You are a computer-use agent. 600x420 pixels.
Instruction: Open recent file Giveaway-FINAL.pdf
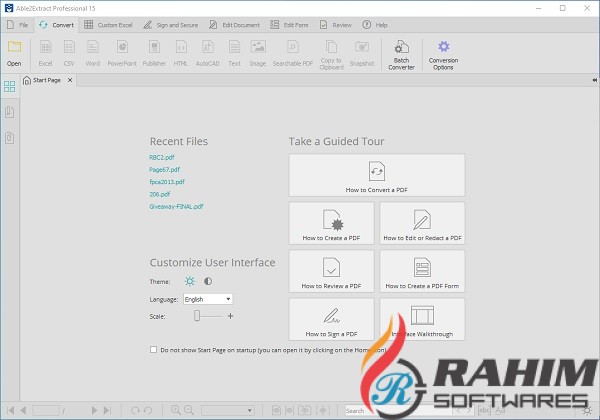click(176, 207)
